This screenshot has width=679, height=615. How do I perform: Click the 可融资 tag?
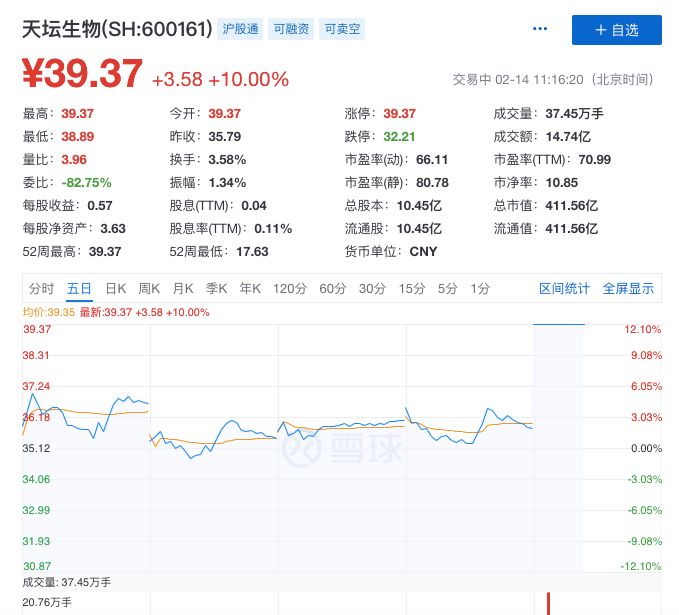click(291, 29)
